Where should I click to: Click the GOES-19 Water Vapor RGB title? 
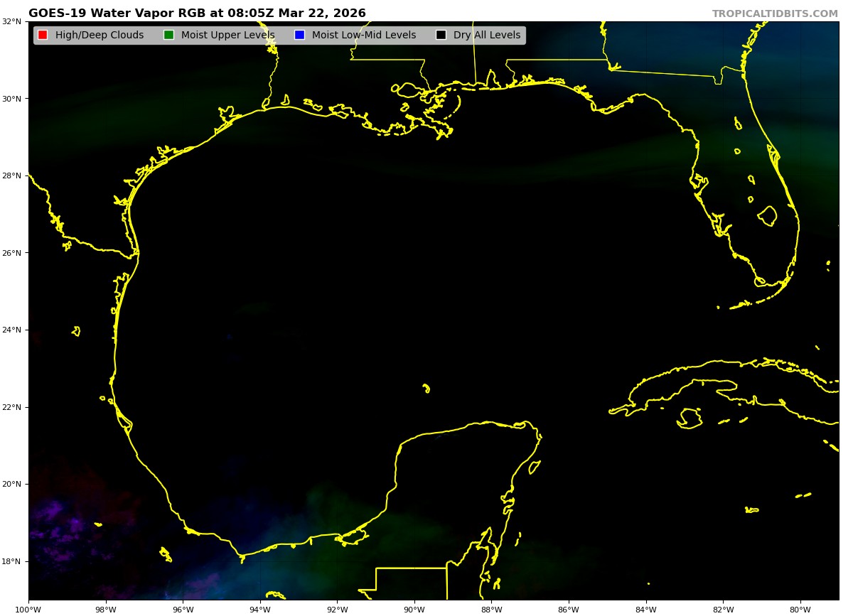[197, 13]
